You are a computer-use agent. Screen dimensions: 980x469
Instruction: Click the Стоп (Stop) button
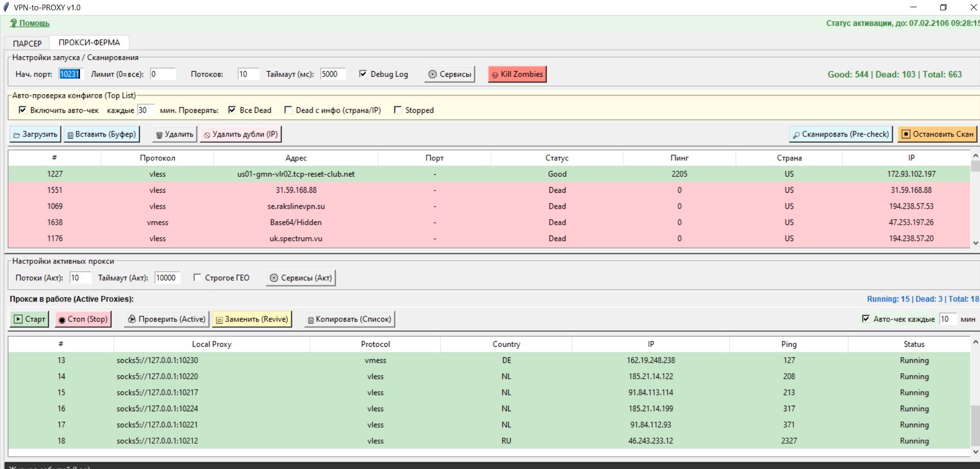[x=83, y=320]
